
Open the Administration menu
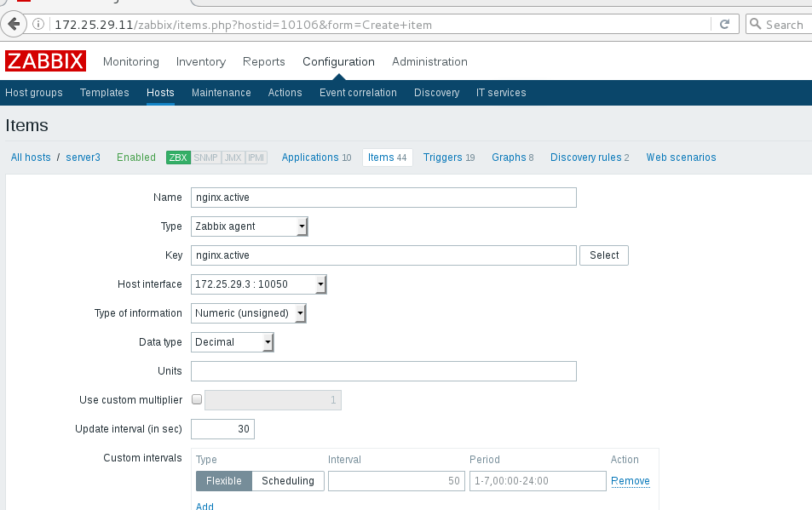pyautogui.click(x=429, y=61)
